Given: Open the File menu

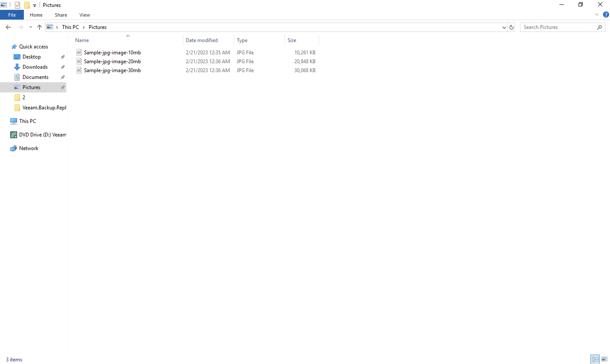Looking at the screenshot, I should point(12,15).
